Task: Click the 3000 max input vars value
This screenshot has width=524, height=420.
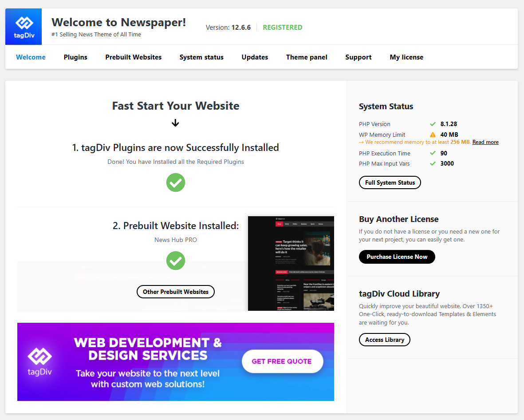Action: [447, 163]
